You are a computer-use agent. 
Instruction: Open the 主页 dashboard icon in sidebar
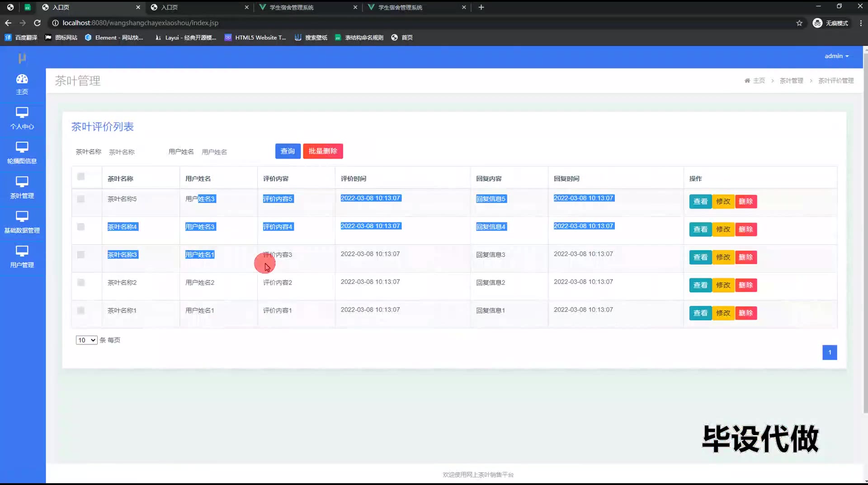tap(22, 79)
